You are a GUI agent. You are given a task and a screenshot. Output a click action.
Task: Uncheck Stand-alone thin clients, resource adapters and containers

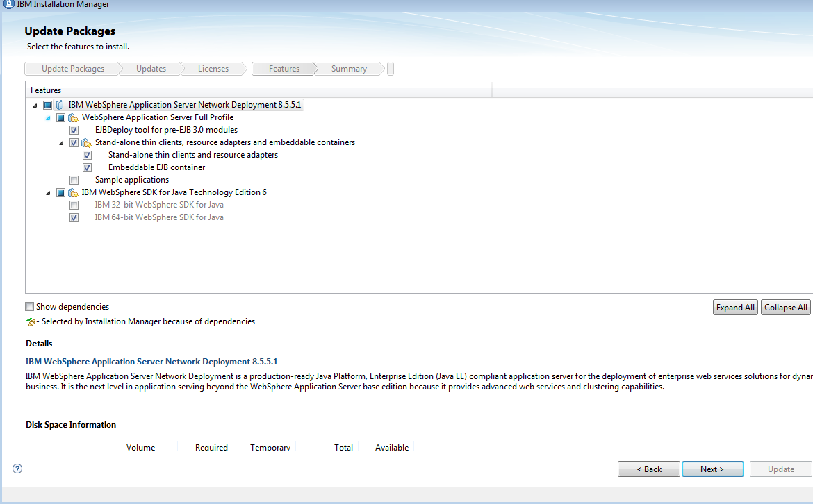[x=74, y=142]
